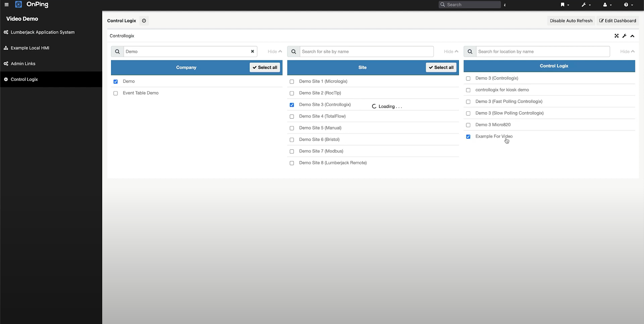Check the Event Table Demo checkbox
This screenshot has width=644, height=324.
116,93
